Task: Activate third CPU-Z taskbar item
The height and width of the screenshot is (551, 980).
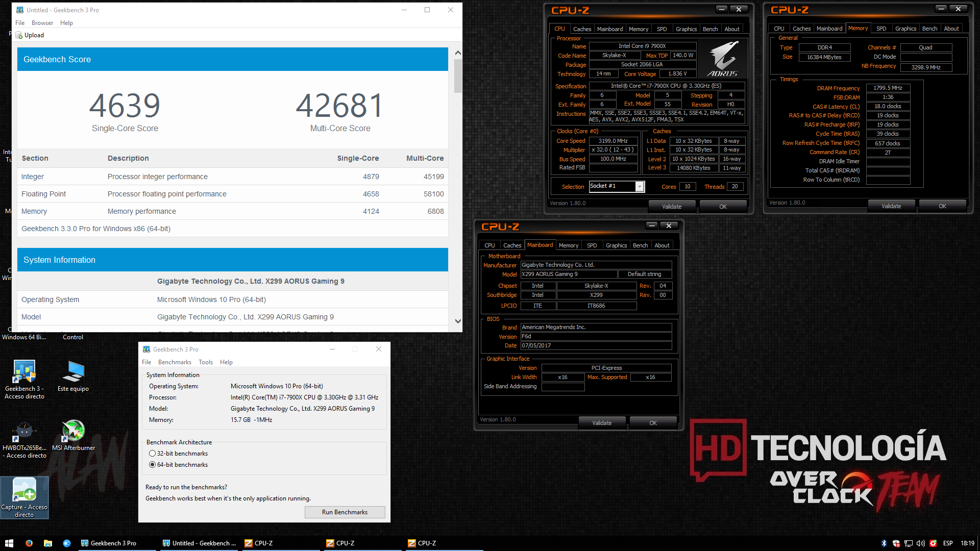Action: coord(444,543)
